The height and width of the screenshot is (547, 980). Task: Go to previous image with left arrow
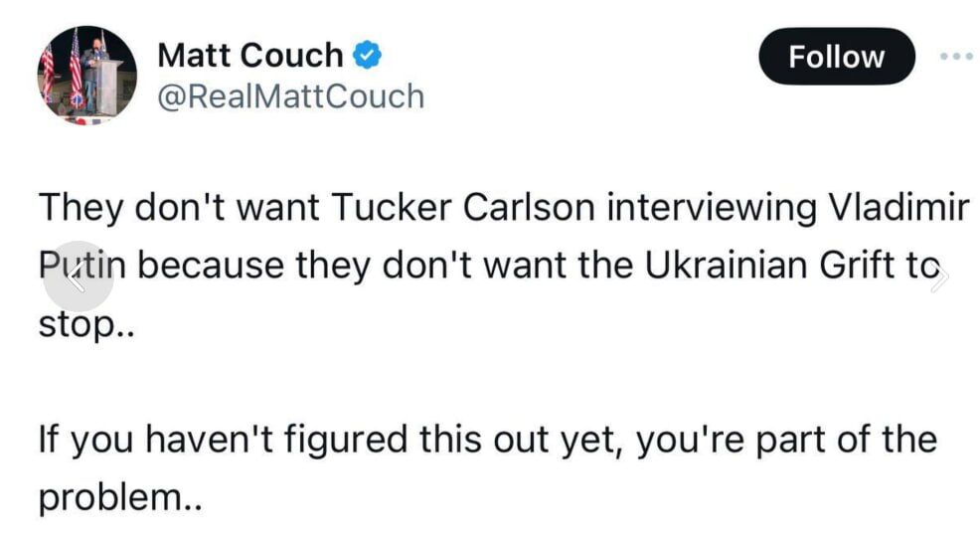coord(79,275)
